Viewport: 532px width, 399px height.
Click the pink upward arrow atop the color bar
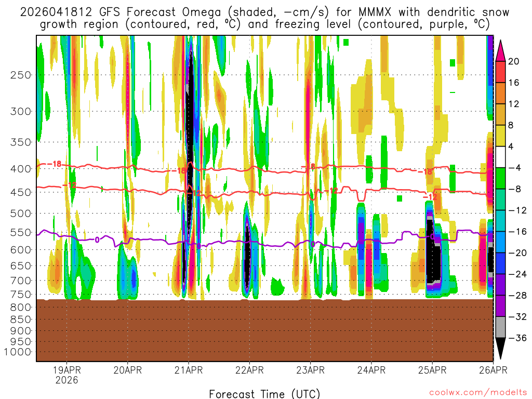501,50
